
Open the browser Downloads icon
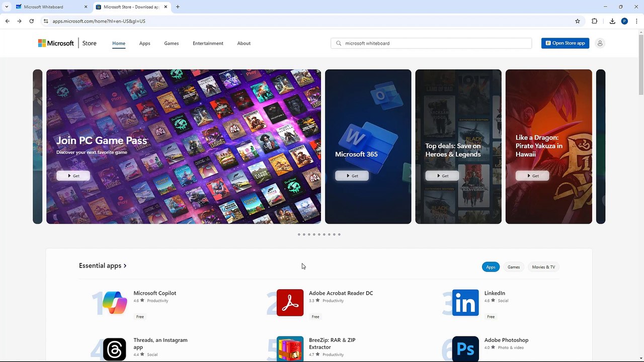pos(612,21)
